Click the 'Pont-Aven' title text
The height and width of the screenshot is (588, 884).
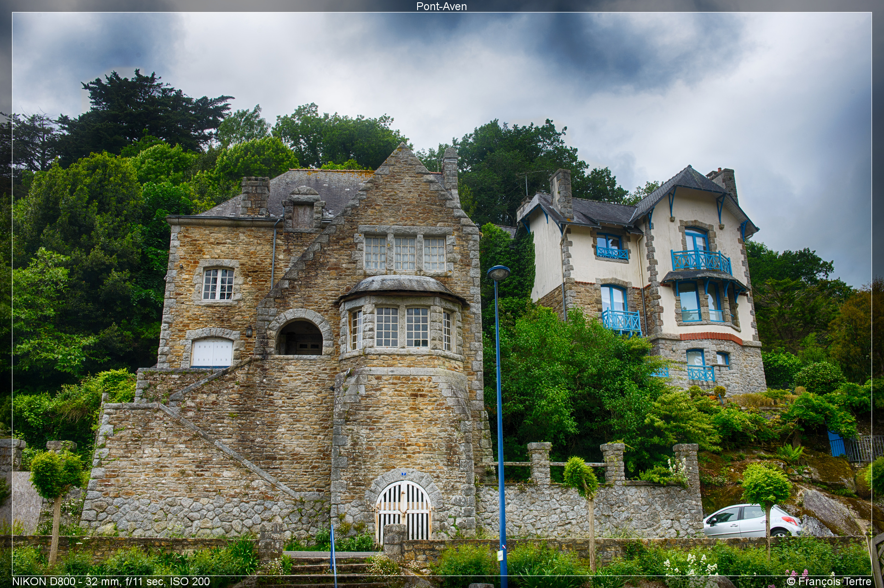tap(442, 6)
